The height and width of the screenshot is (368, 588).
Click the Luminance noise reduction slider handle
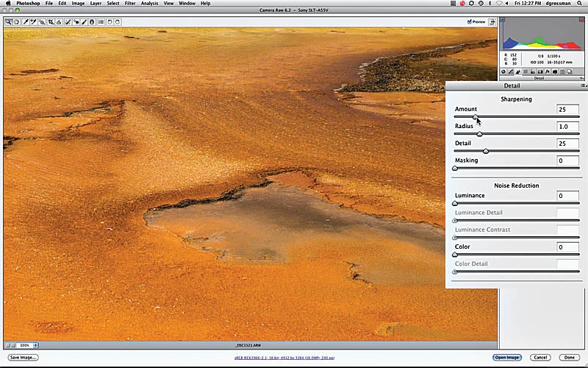[x=455, y=203]
